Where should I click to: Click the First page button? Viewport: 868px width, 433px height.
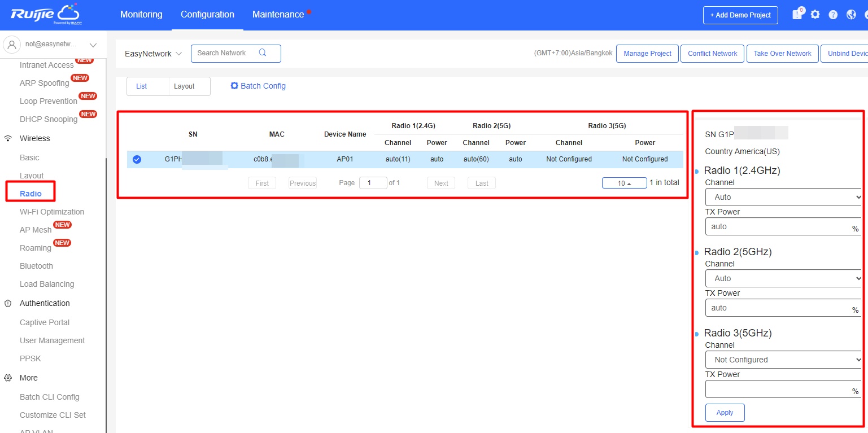point(262,183)
